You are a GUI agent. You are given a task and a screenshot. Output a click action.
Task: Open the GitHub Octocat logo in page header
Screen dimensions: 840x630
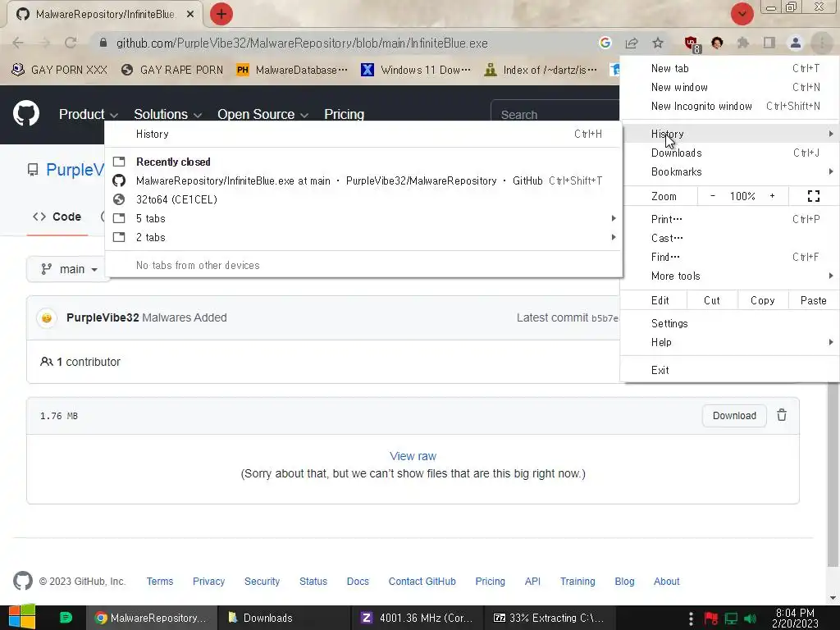pos(26,113)
